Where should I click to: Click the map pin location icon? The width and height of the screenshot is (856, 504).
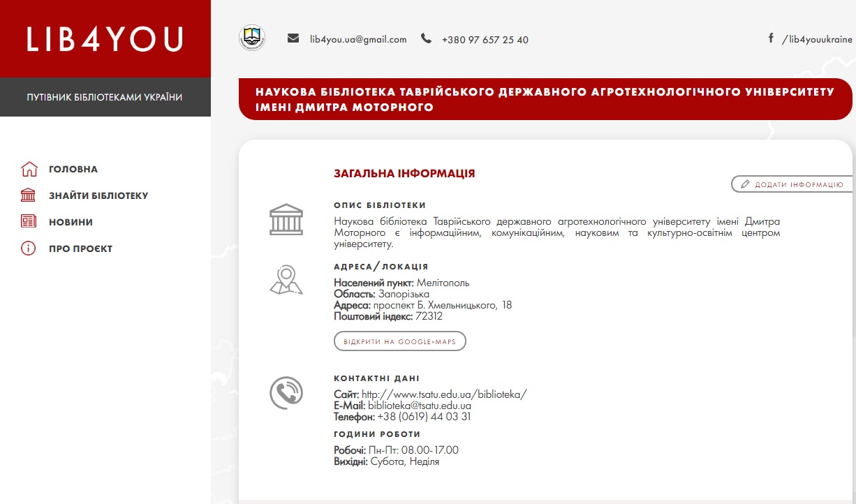pyautogui.click(x=286, y=280)
